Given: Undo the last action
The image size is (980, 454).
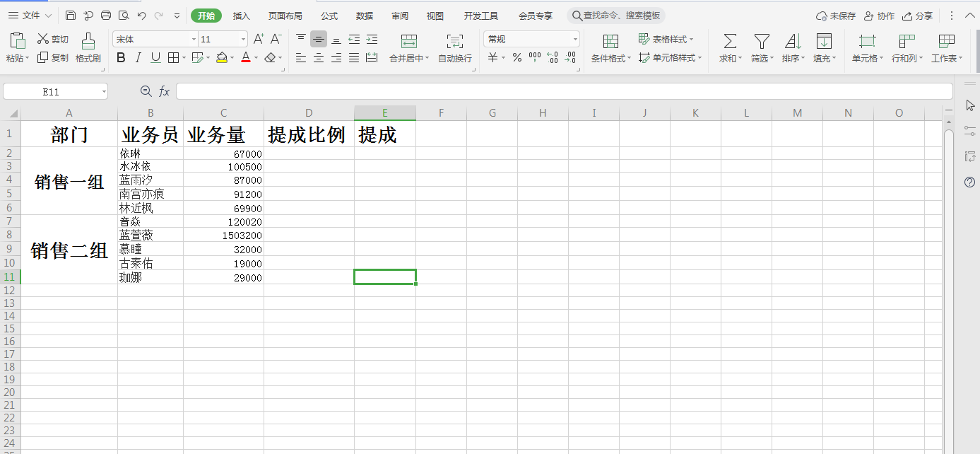Looking at the screenshot, I should pos(141,16).
